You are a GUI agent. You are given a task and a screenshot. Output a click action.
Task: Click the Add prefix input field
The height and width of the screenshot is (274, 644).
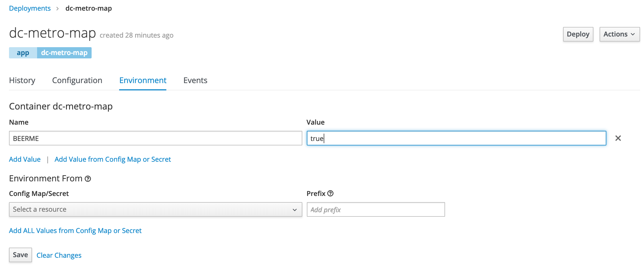[x=376, y=209]
